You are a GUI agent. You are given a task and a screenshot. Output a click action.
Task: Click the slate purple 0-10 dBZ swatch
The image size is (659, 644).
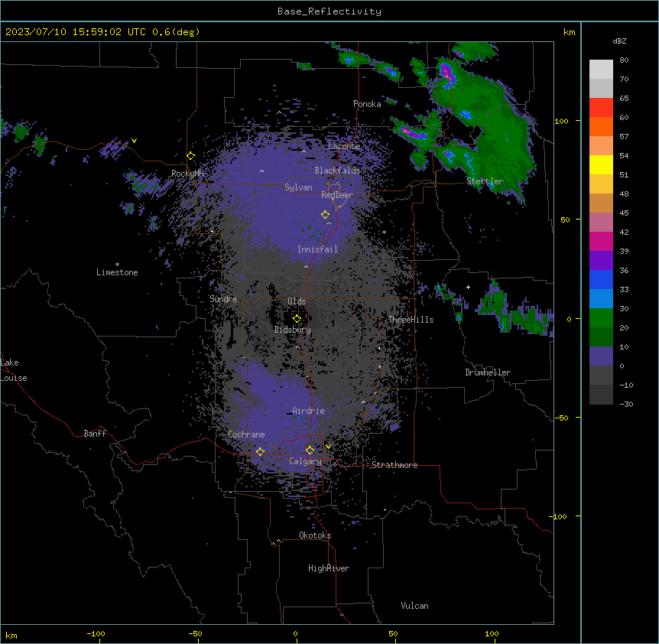click(x=601, y=356)
